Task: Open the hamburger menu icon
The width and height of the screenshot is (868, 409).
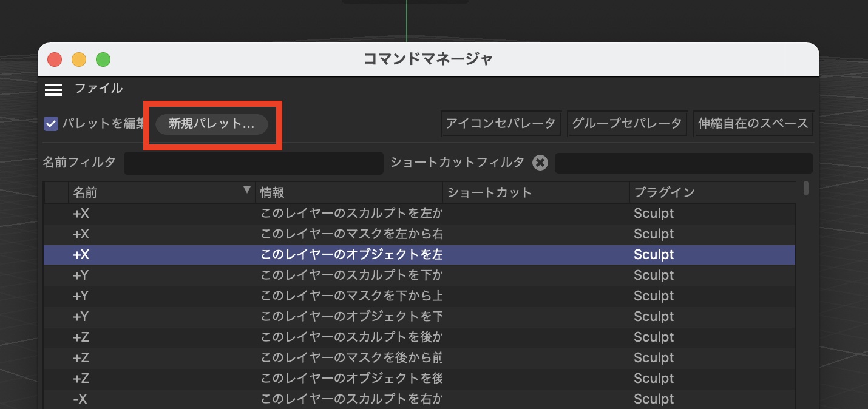Action: [53, 89]
